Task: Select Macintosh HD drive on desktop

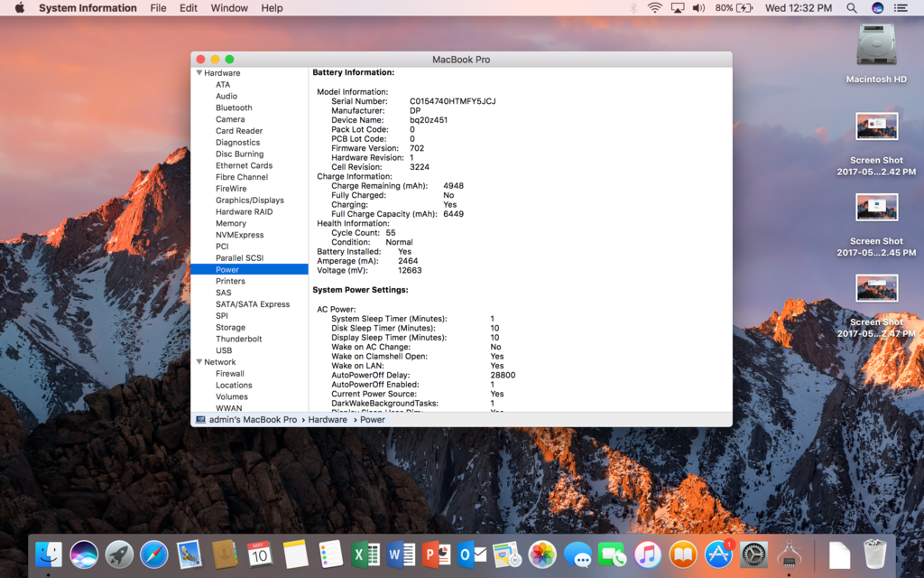Action: pos(876,53)
